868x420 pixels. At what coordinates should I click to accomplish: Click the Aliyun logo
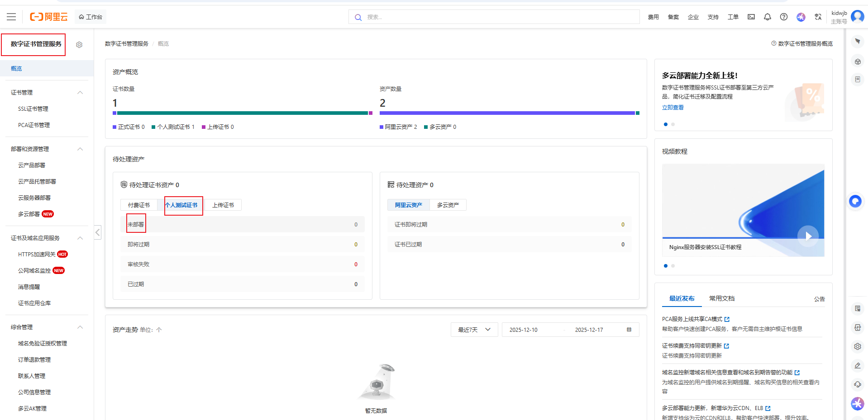coord(49,17)
